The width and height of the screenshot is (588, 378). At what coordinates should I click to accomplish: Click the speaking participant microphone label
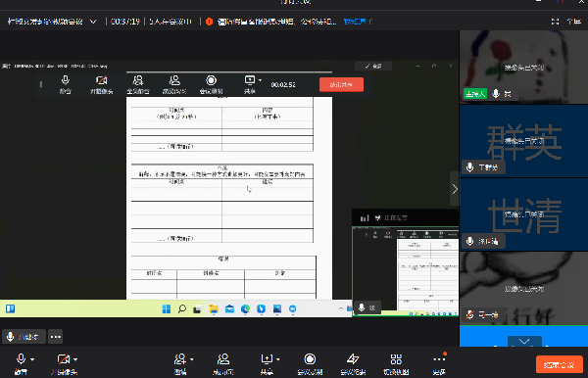point(24,337)
